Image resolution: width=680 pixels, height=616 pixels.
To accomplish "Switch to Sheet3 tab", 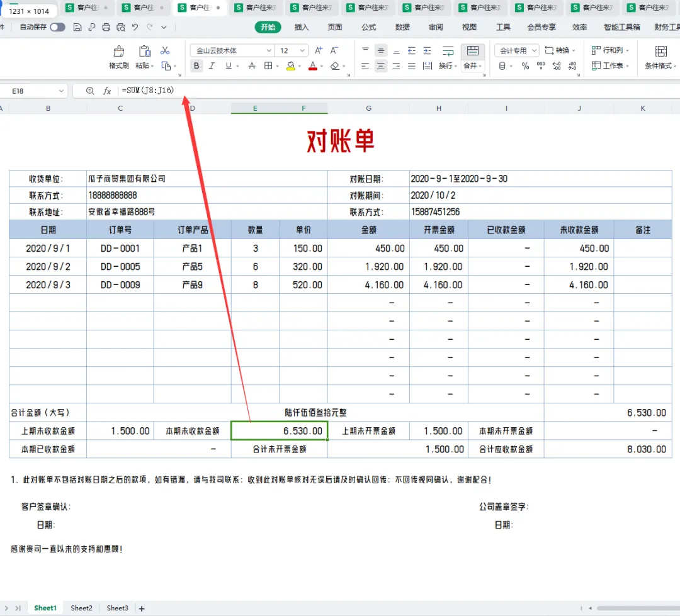I will [118, 608].
